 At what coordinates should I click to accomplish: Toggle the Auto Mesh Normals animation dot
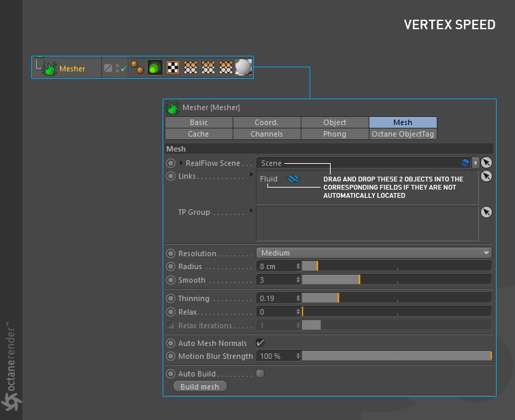click(171, 343)
